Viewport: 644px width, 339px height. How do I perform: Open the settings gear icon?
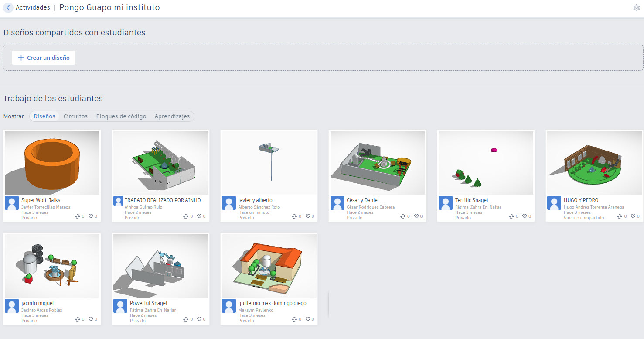636,8
